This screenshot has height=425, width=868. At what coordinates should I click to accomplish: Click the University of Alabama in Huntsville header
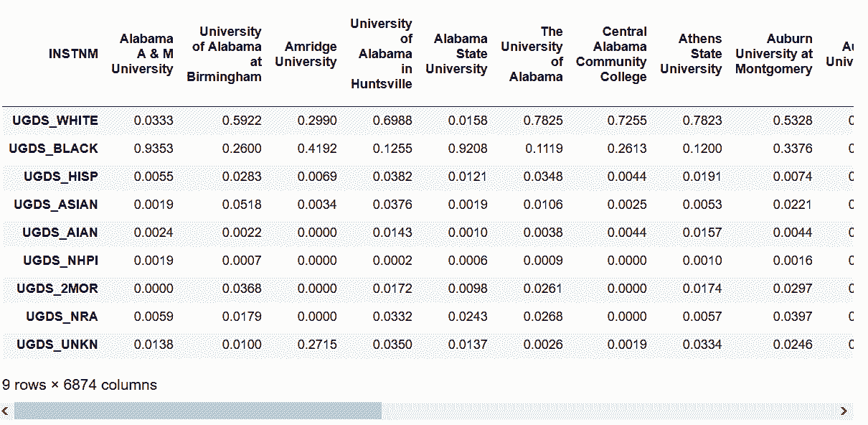pos(381,54)
